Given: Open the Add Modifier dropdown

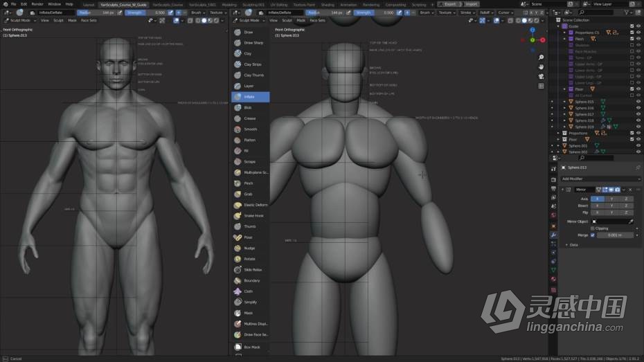Looking at the screenshot, I should coord(600,179).
